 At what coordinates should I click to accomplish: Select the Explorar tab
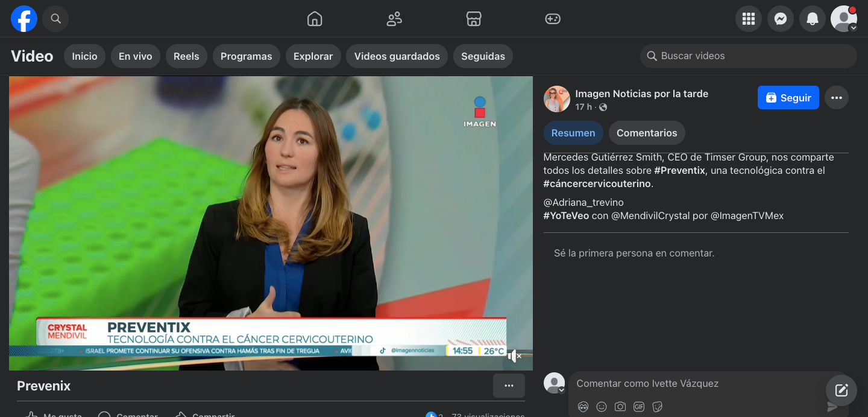tap(313, 56)
